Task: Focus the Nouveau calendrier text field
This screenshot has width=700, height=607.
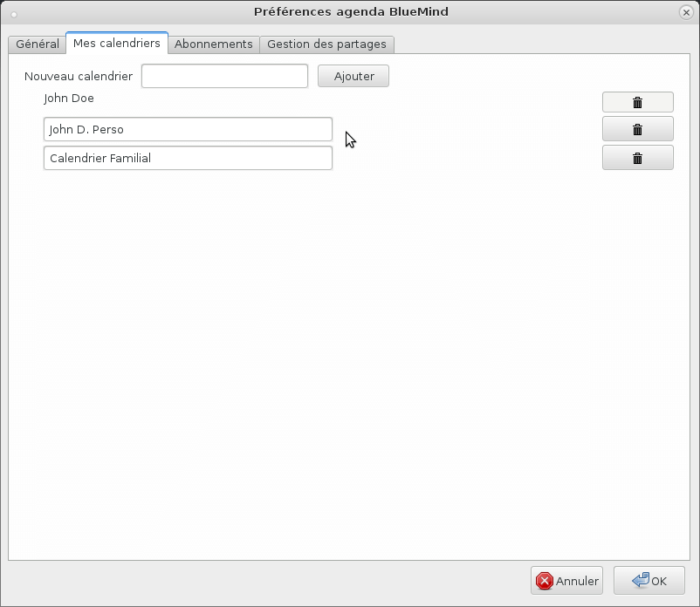Action: [x=224, y=76]
